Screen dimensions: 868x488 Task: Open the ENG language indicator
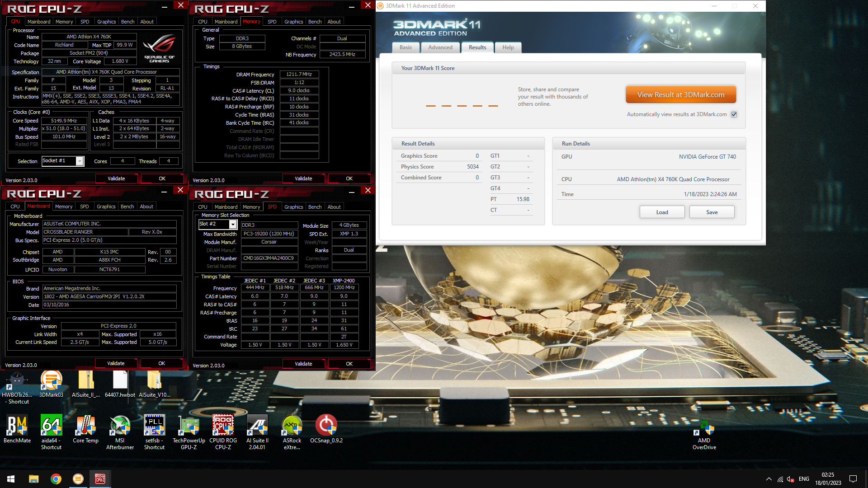coord(804,479)
